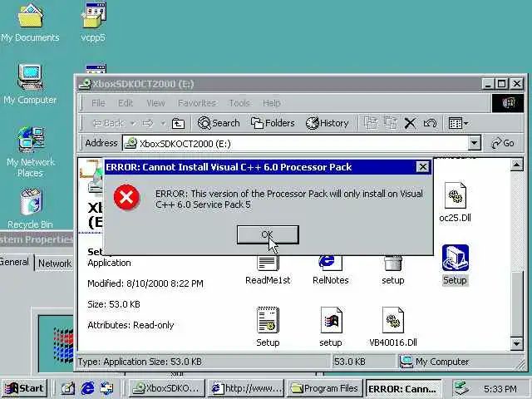
Task: Go up one folder level
Action: (x=178, y=123)
